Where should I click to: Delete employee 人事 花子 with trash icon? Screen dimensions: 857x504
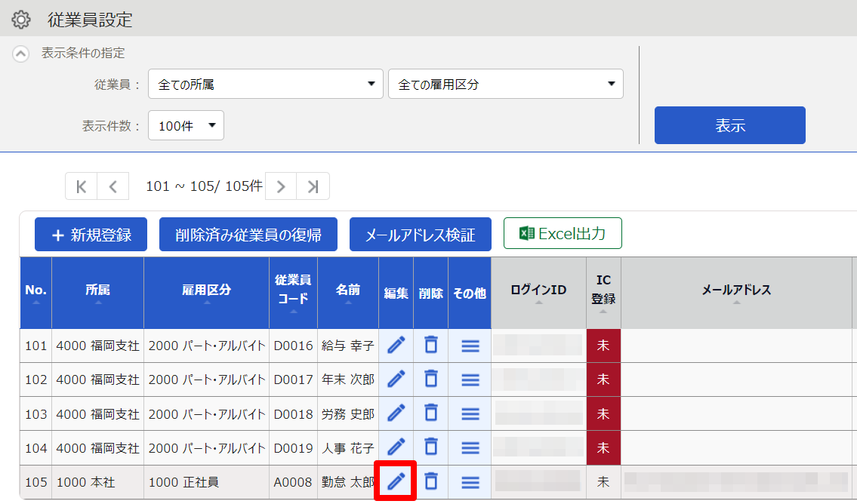[x=430, y=447]
